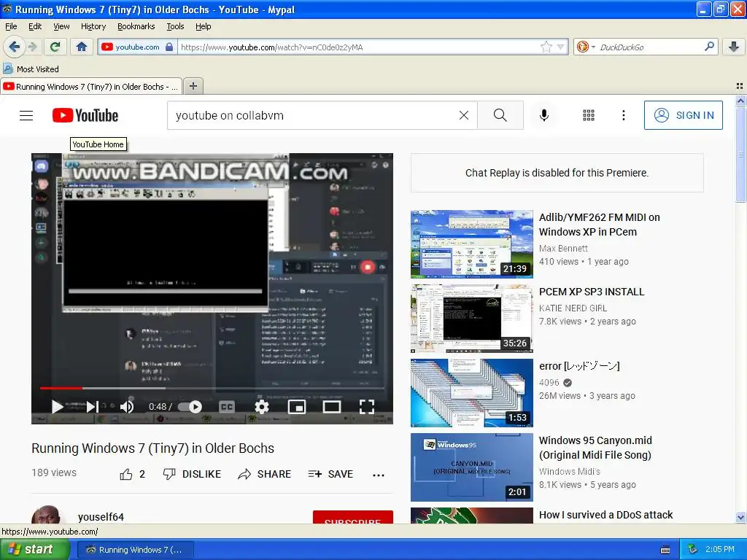Bookmark this page with the star icon
Image resolution: width=747 pixels, height=560 pixels.
(x=546, y=47)
